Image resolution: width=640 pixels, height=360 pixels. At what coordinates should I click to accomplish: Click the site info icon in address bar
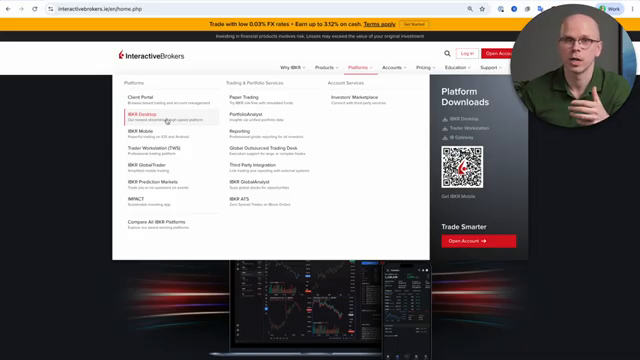[x=51, y=9]
